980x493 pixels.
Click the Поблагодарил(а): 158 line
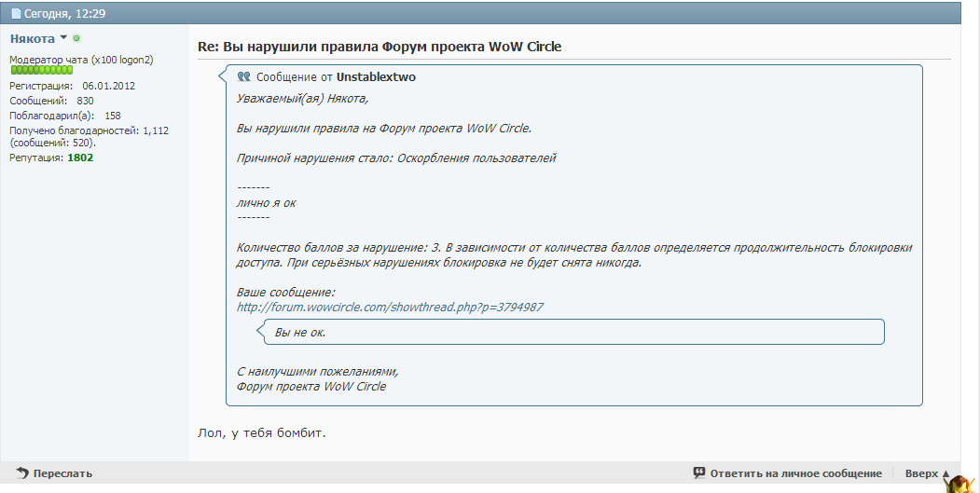[65, 116]
